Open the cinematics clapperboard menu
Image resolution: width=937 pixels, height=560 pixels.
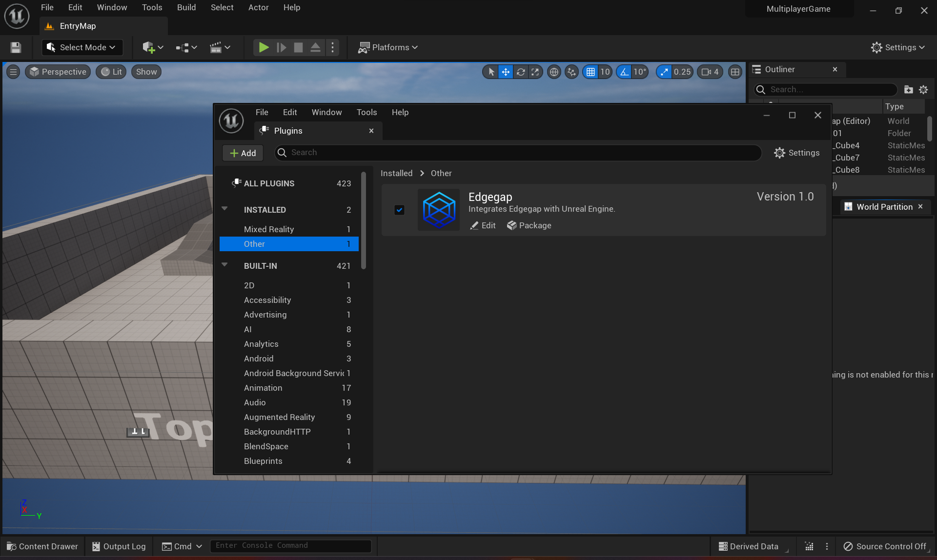coord(220,47)
